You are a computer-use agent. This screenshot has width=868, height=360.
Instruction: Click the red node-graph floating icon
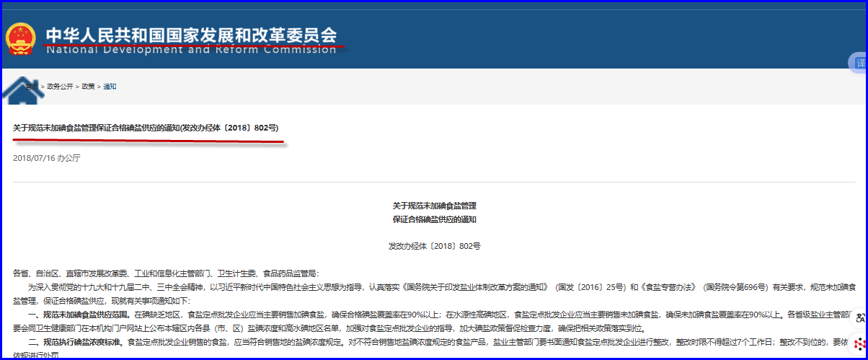click(859, 344)
